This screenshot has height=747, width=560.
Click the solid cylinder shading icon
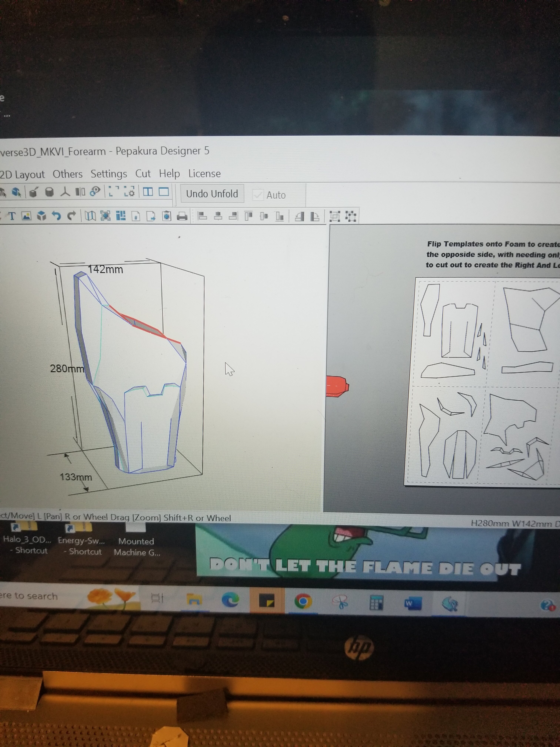50,192
